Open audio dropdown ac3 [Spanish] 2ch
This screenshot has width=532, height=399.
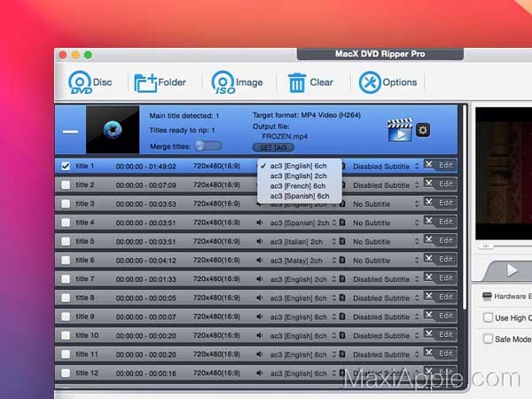pos(303,223)
